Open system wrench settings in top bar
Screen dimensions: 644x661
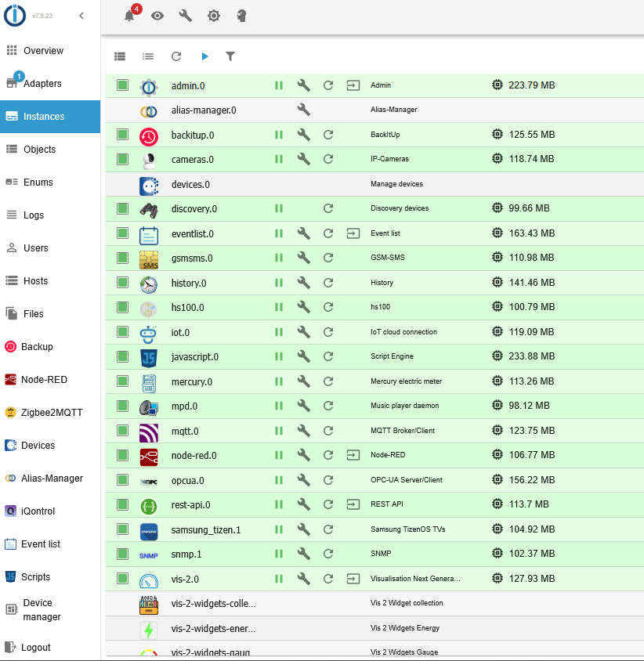pos(186,16)
